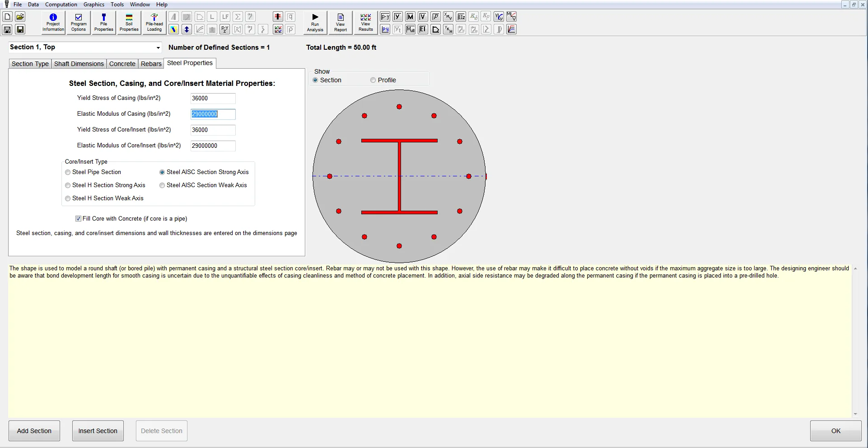Click the Add Section button
This screenshot has width=868, height=448.
[x=34, y=431]
